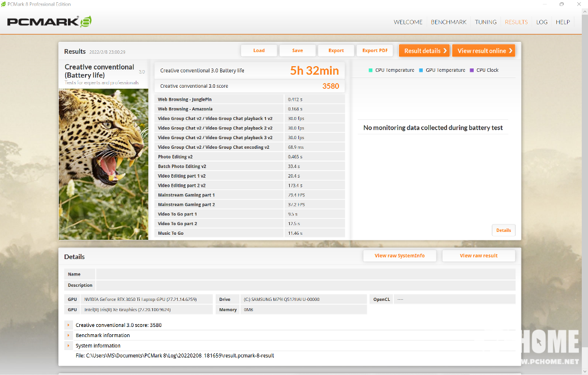Click the 3580 score value
This screenshot has width=588, height=375.
[x=331, y=86]
